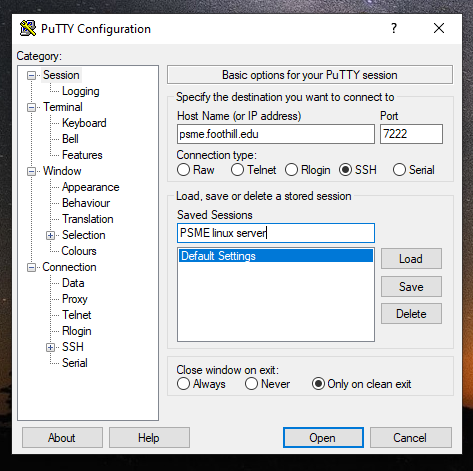Click Save to store the session

(x=411, y=287)
